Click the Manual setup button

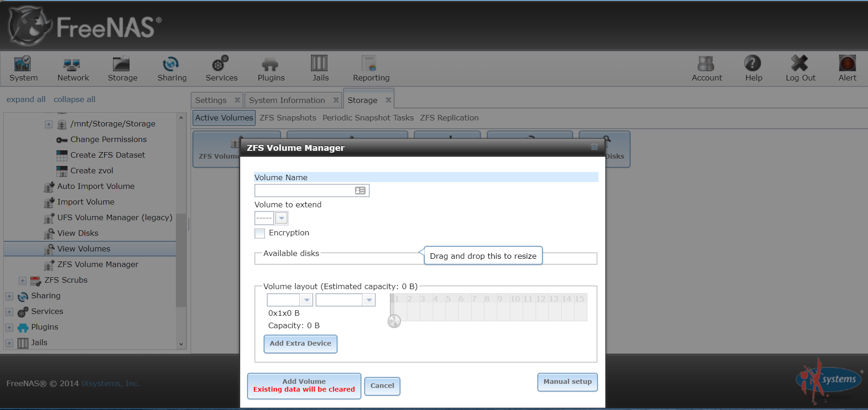(568, 382)
